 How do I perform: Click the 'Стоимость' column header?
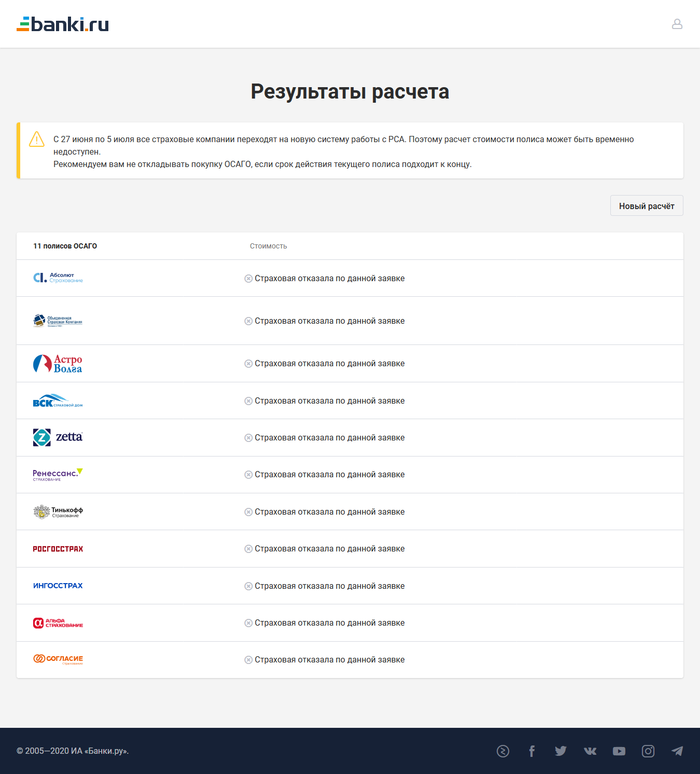tap(268, 246)
